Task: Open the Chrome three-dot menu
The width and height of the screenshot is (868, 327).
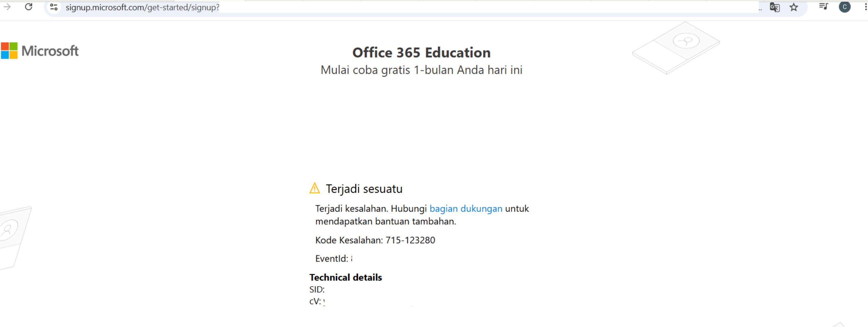Action: pyautogui.click(x=865, y=7)
